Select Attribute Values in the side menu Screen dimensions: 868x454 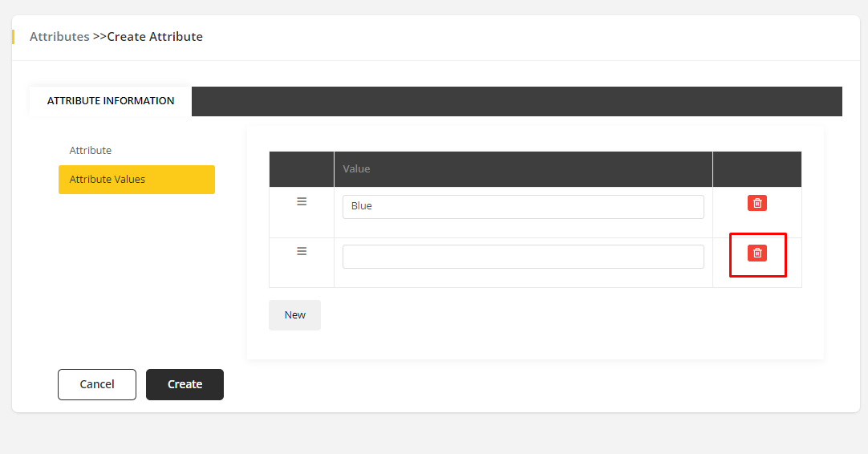[x=136, y=180]
